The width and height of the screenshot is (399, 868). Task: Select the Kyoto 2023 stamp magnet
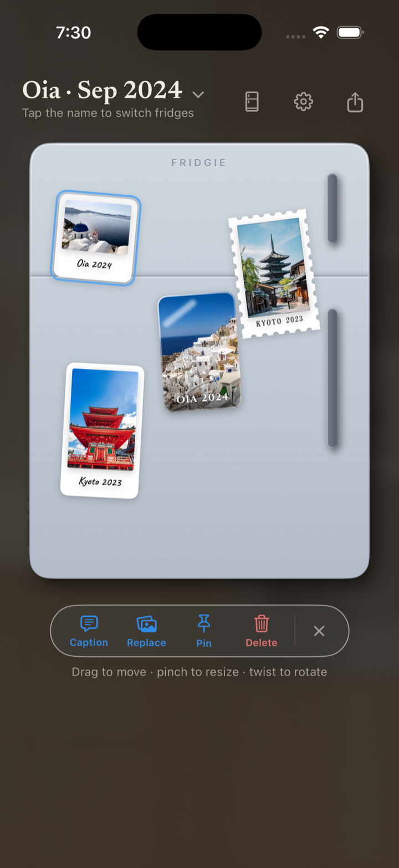pyautogui.click(x=275, y=274)
